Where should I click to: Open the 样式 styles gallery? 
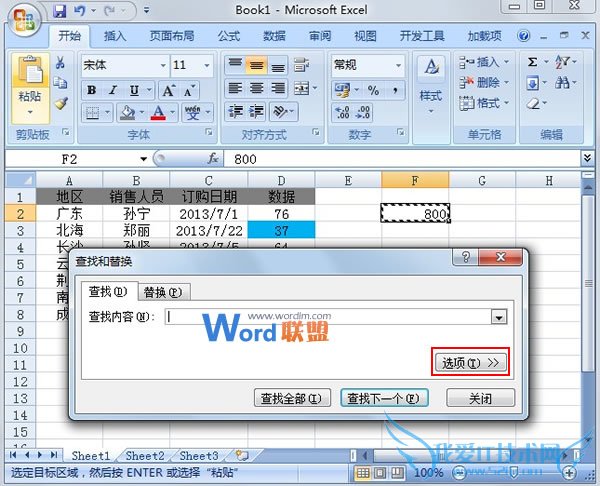click(431, 86)
